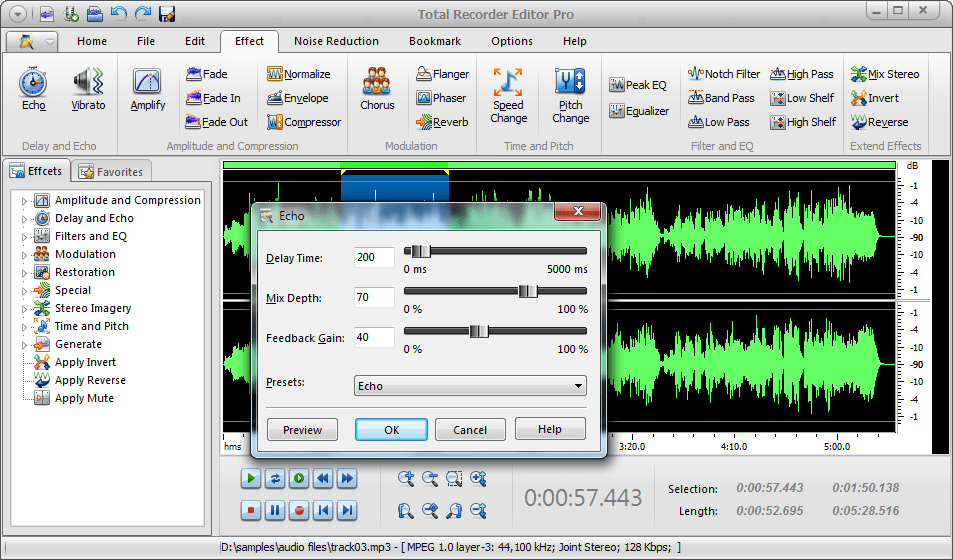Expand Filters and EQ tree node
Image resolution: width=953 pixels, height=560 pixels.
tap(24, 237)
